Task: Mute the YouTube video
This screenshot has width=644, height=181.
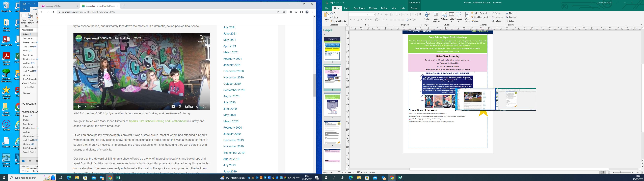Action: (86, 106)
